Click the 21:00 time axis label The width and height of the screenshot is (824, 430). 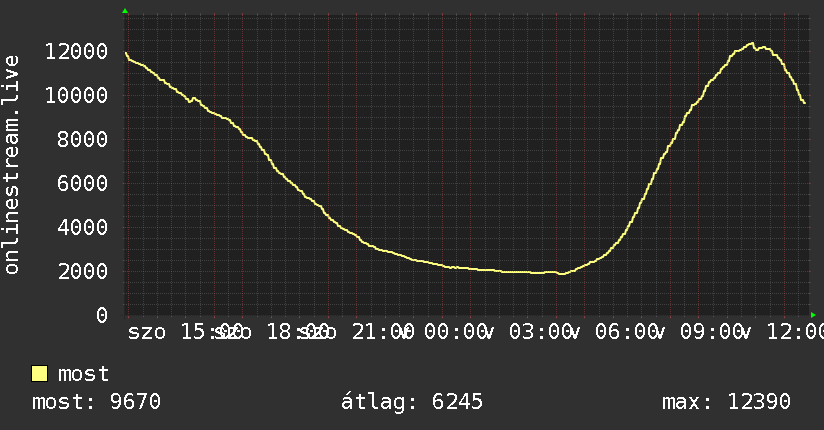(383, 332)
